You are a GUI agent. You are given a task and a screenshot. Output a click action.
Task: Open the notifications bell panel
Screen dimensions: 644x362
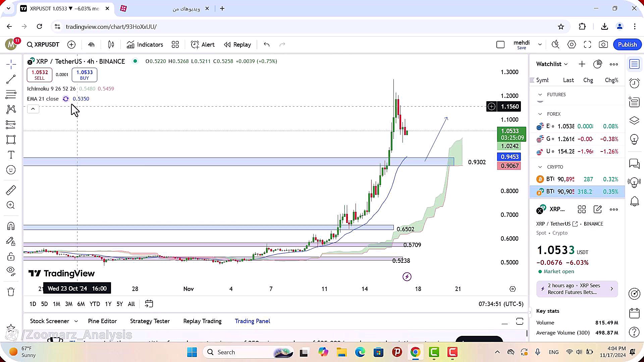click(634, 201)
